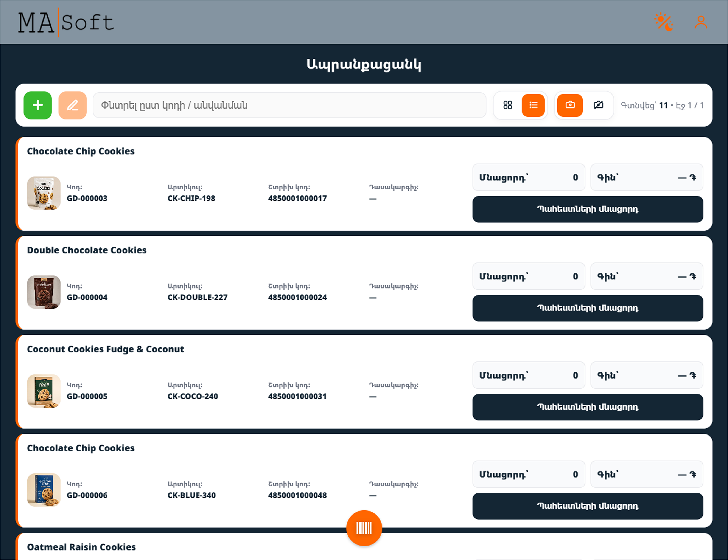Open warehouse stock for GD-000003
Screen dimensions: 728x560
click(x=588, y=209)
